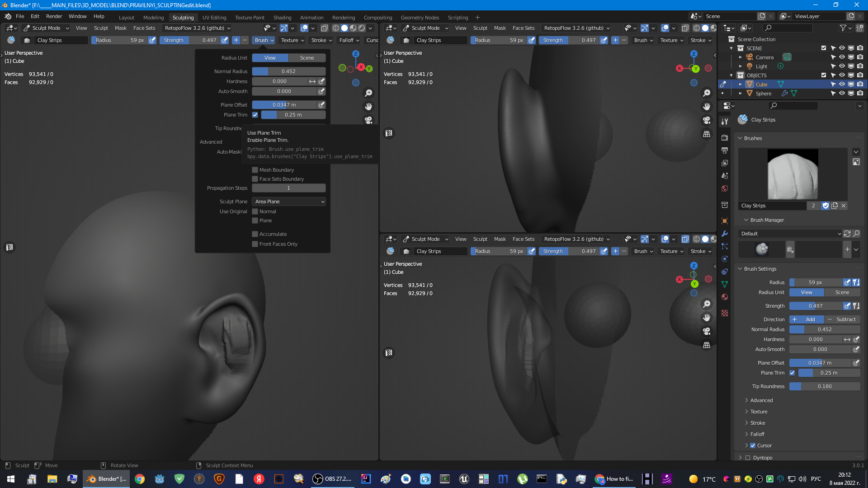
Task: Open the Particles properties tab icon
Action: point(725,246)
